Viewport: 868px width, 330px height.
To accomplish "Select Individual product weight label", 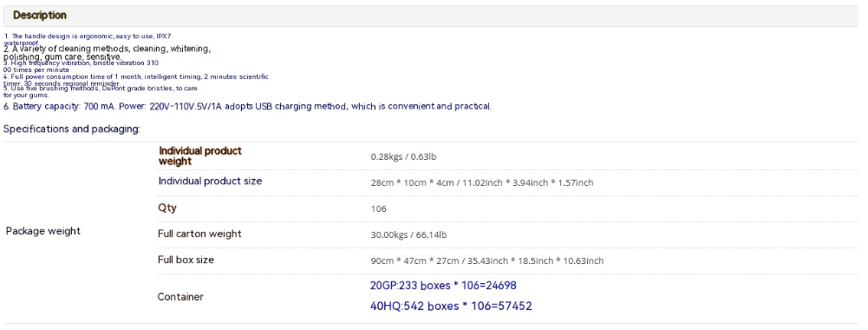I will click(200, 156).
